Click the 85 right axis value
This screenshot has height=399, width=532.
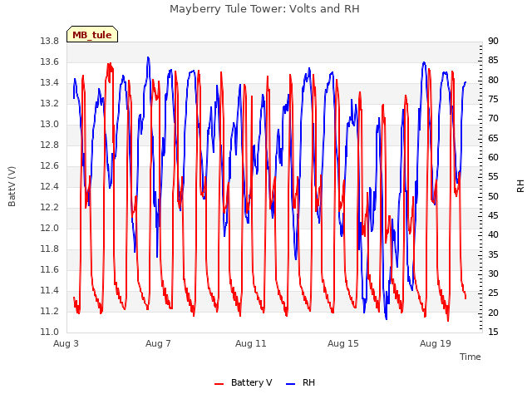pyautogui.click(x=493, y=61)
